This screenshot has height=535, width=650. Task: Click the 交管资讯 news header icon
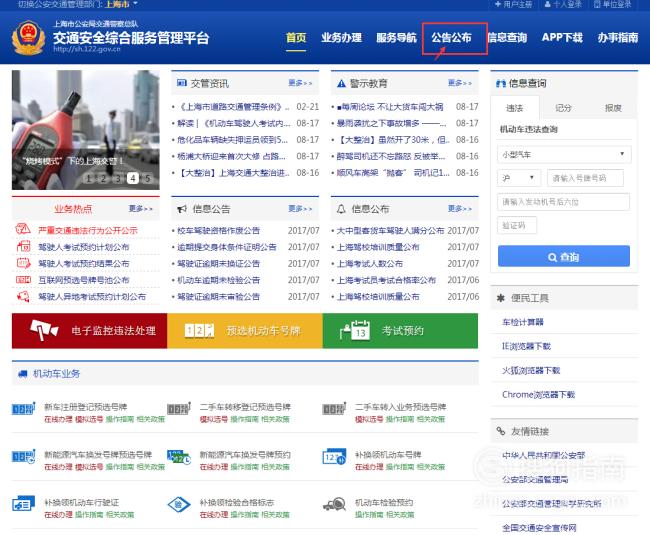point(182,83)
